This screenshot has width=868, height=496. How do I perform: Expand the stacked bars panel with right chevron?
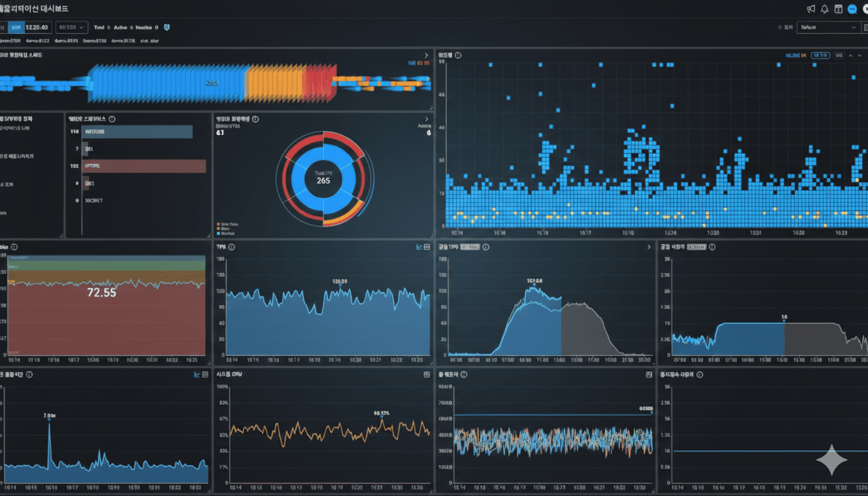(x=426, y=56)
